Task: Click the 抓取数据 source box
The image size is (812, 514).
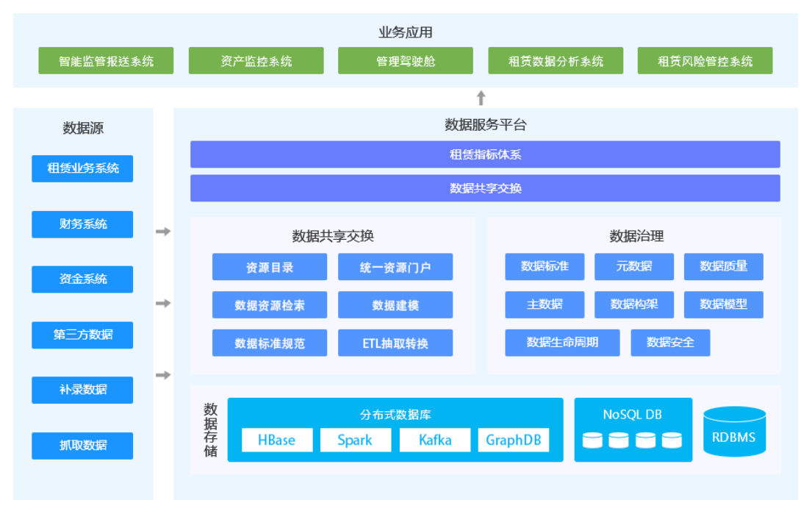Action: tap(82, 446)
